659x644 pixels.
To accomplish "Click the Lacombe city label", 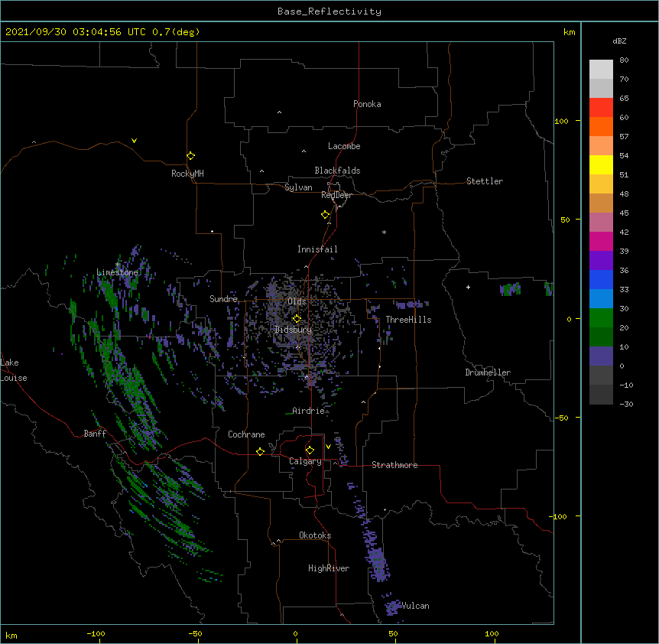I will 344,146.
